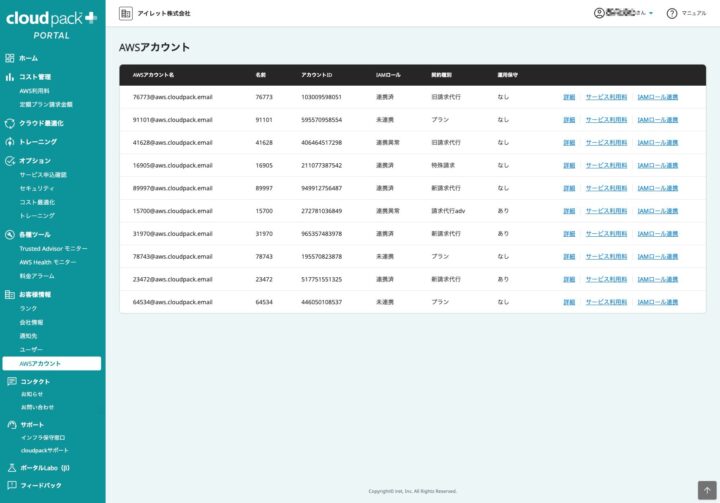The width and height of the screenshot is (720, 503).
Task: Select コスト最適化 under オプション
Action: click(37, 202)
